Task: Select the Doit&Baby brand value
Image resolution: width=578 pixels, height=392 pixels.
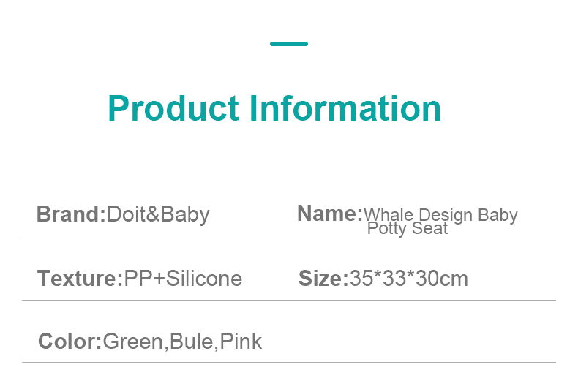Action: click(x=158, y=214)
